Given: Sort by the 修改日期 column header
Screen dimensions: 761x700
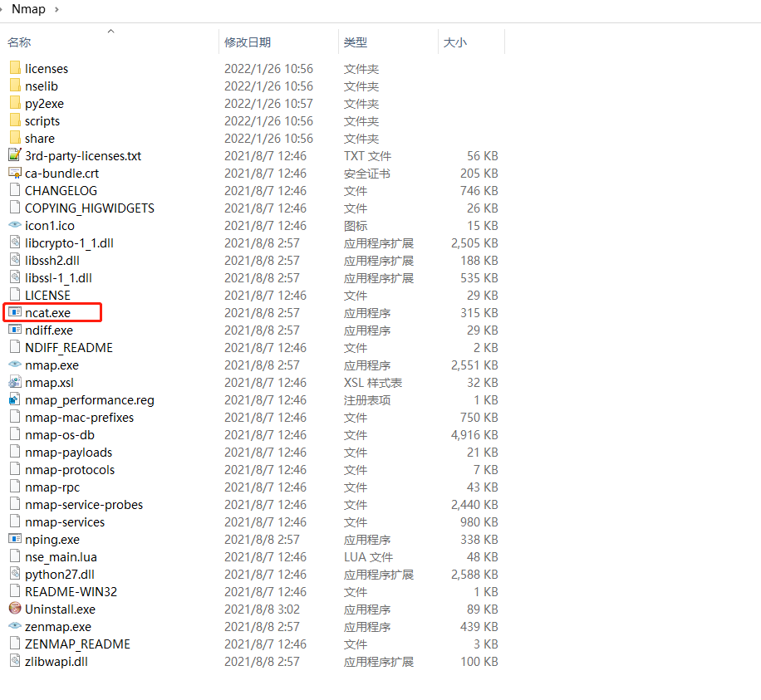Looking at the screenshot, I should point(248,42).
